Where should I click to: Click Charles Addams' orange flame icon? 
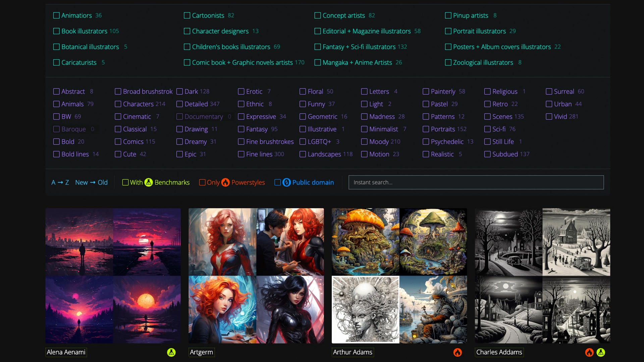[589, 352]
